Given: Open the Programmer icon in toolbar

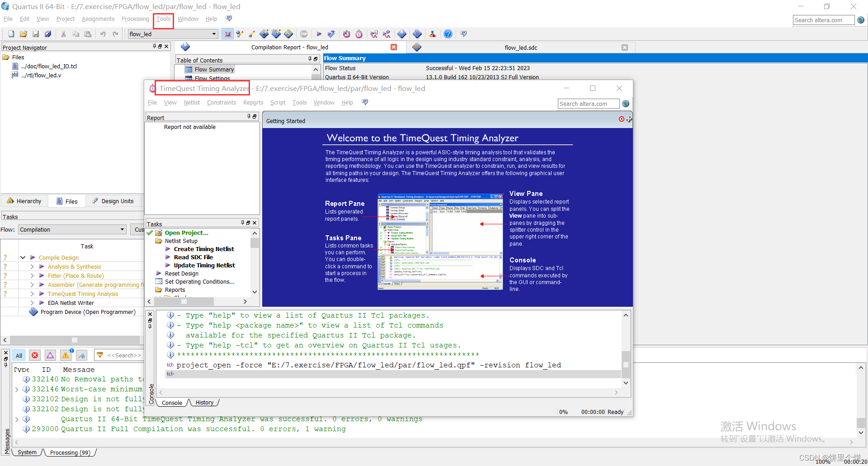Looking at the screenshot, I should click(x=417, y=34).
